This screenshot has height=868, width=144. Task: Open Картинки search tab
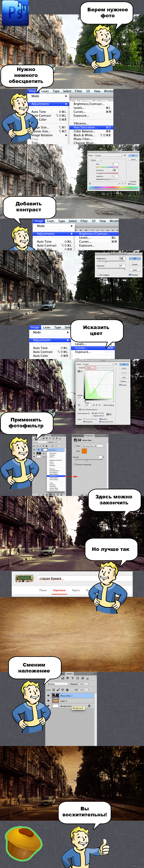coord(59,590)
